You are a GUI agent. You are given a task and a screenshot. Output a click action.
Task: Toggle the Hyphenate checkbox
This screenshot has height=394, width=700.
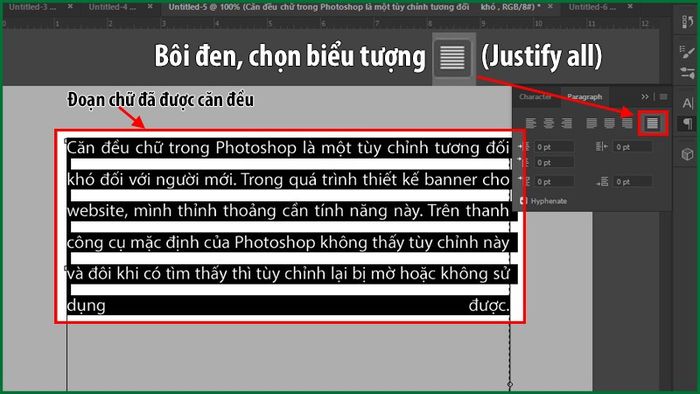pos(523,201)
